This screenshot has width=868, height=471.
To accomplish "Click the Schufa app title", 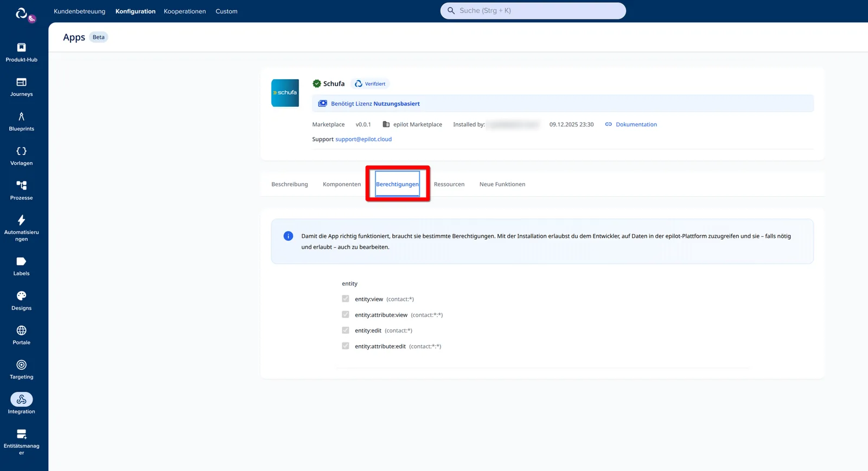I will tap(334, 83).
